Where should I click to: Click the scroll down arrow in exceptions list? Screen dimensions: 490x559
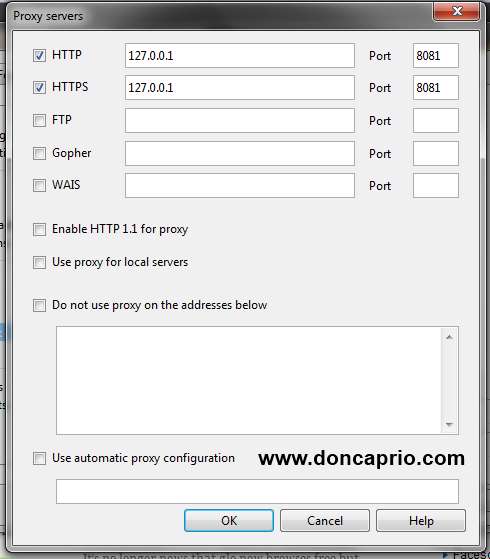point(449,424)
